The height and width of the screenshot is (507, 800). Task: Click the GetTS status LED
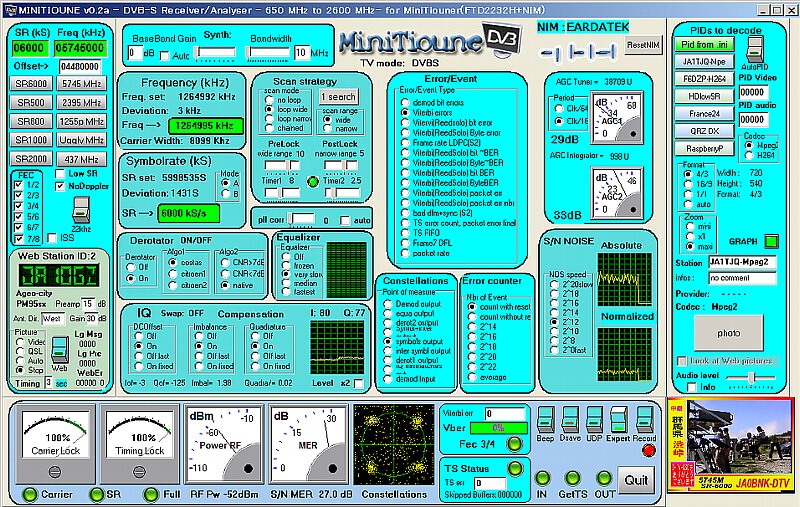tap(573, 478)
